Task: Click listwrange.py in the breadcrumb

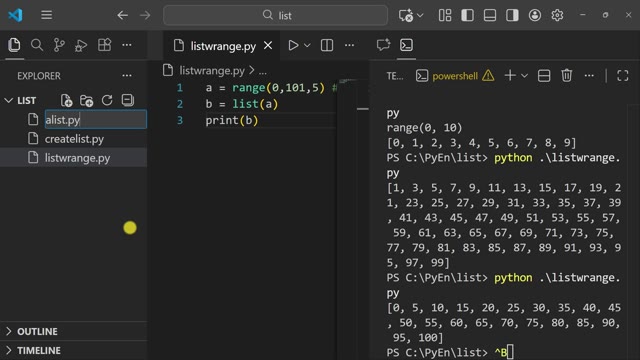Action: pos(212,71)
